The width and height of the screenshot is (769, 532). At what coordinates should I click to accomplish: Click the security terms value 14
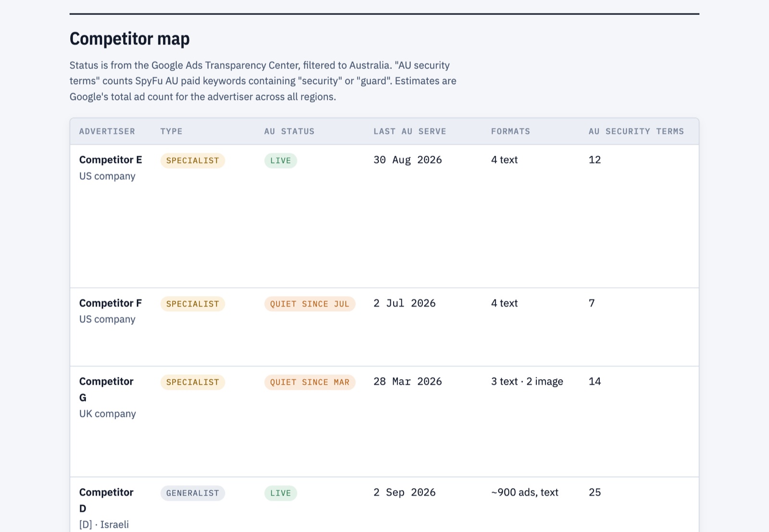(x=595, y=382)
